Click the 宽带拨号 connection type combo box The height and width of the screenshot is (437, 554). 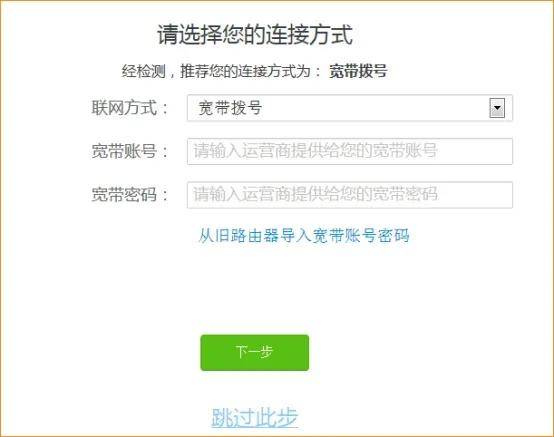pyautogui.click(x=350, y=108)
